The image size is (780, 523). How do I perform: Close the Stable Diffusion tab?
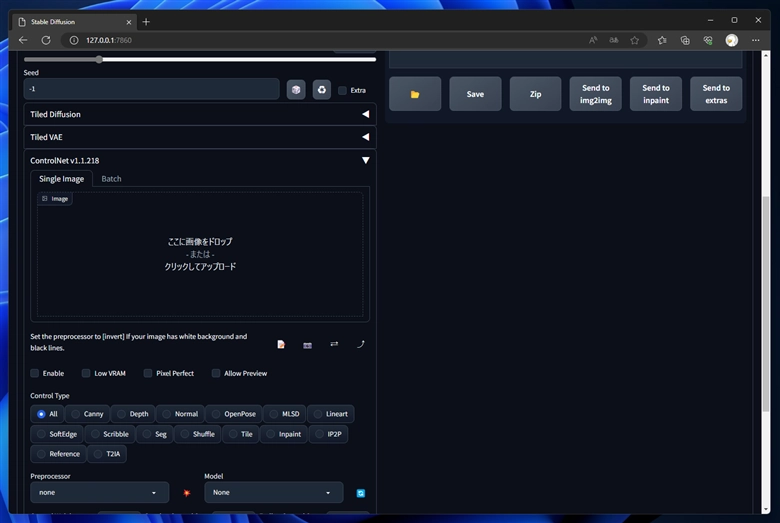tap(129, 22)
